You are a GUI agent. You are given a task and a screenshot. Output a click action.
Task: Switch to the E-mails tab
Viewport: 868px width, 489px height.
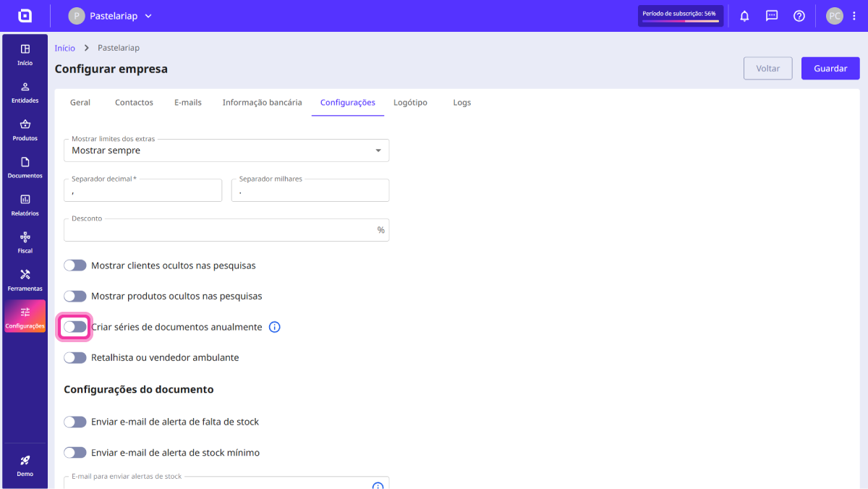(188, 103)
